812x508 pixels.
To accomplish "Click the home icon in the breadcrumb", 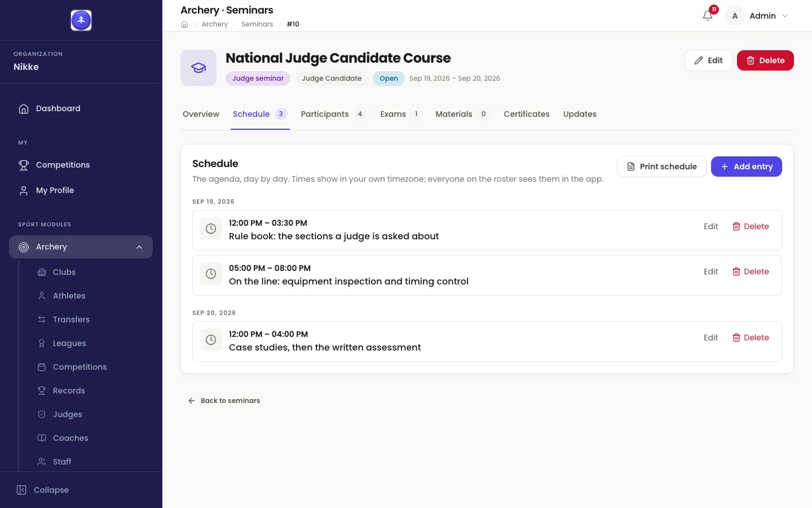I will [184, 24].
